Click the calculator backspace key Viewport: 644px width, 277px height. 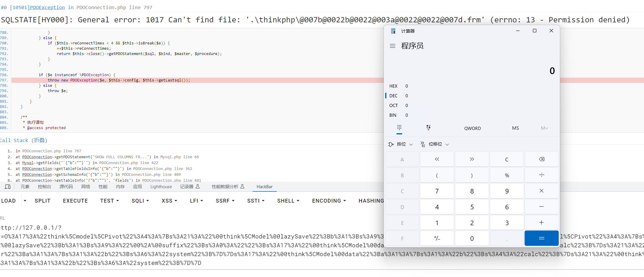point(541,159)
